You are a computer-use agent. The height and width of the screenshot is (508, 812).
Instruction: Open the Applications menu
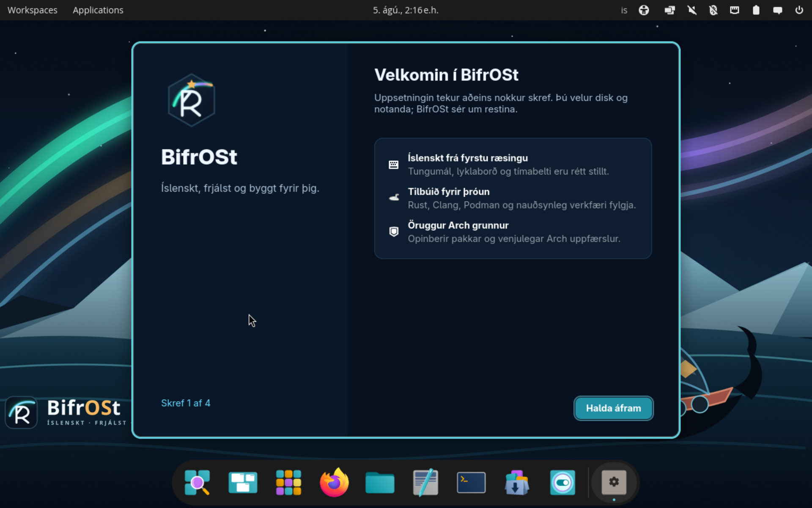click(x=98, y=10)
